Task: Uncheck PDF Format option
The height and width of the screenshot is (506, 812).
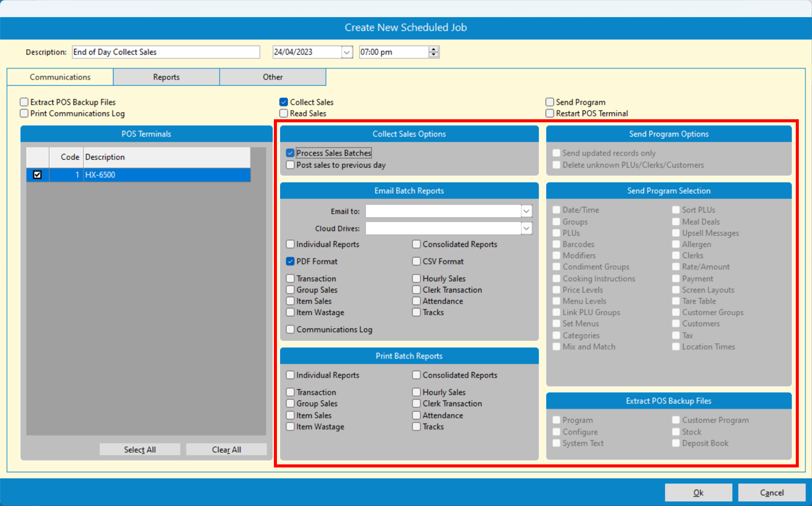Action: tap(291, 261)
